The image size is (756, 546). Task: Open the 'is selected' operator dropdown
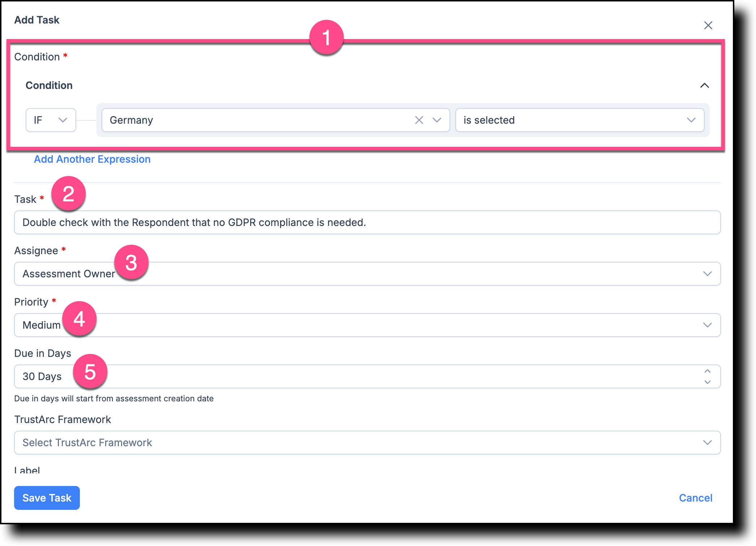580,120
